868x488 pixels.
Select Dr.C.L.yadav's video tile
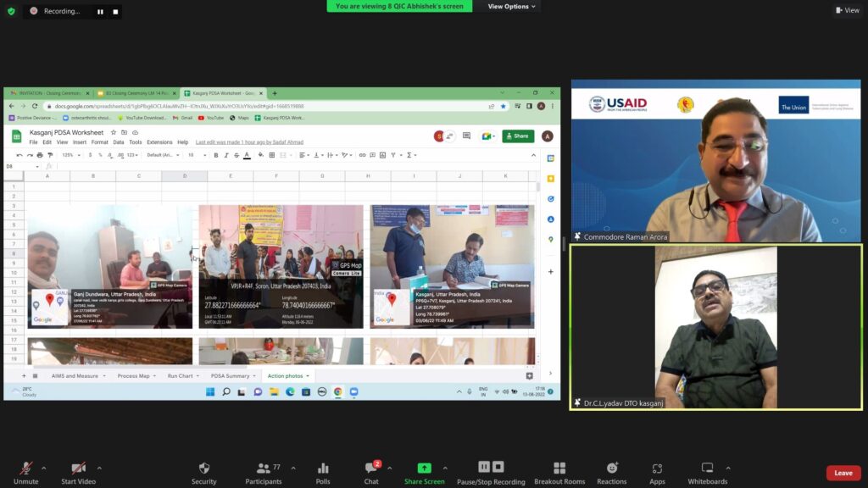pos(715,327)
